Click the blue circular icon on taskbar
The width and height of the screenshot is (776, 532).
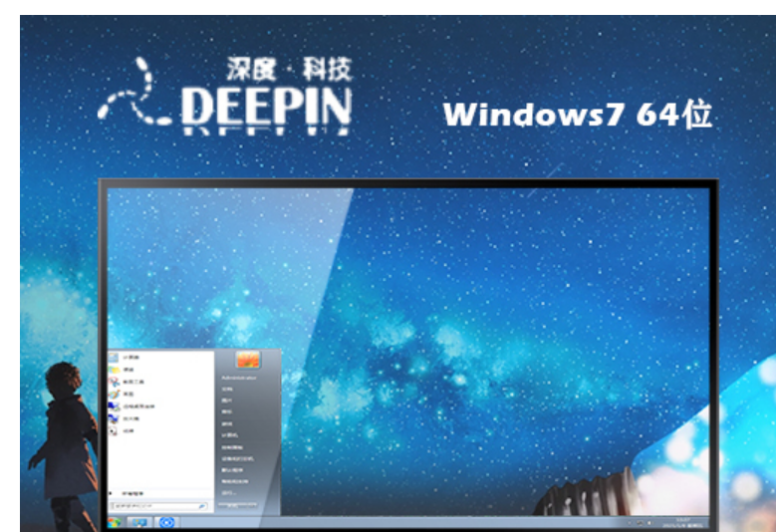pos(166,522)
